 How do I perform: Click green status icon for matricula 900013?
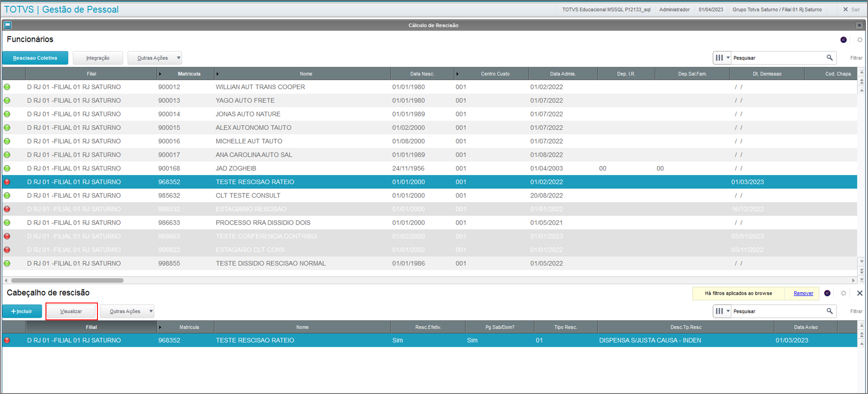tap(7, 101)
